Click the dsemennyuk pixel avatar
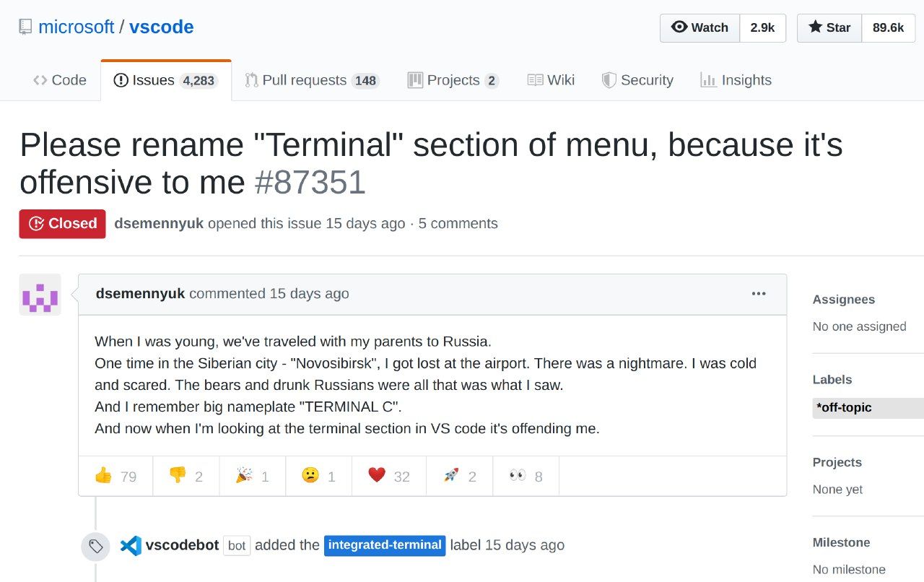924x582 pixels. coord(40,295)
